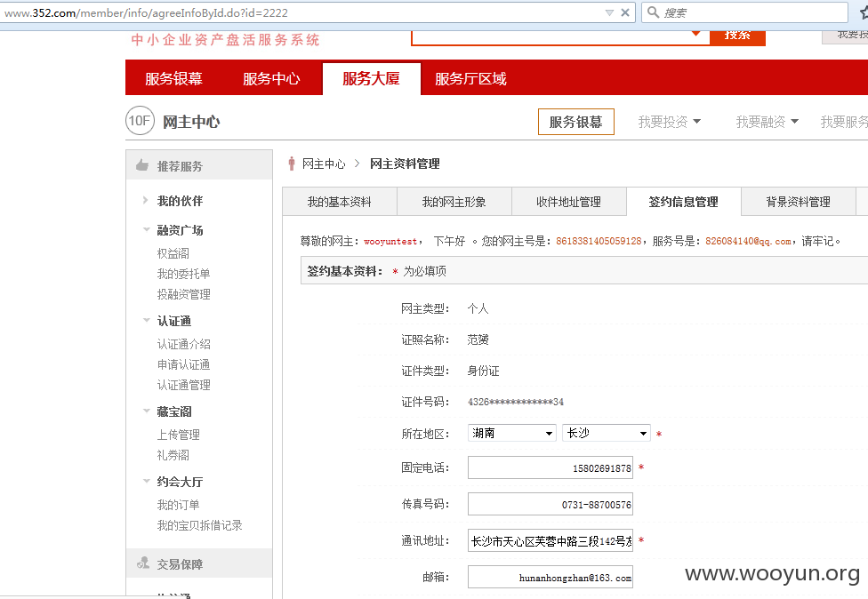Open the 申请认证通 sidebar link
Screen dimensions: 868x599
coord(184,364)
